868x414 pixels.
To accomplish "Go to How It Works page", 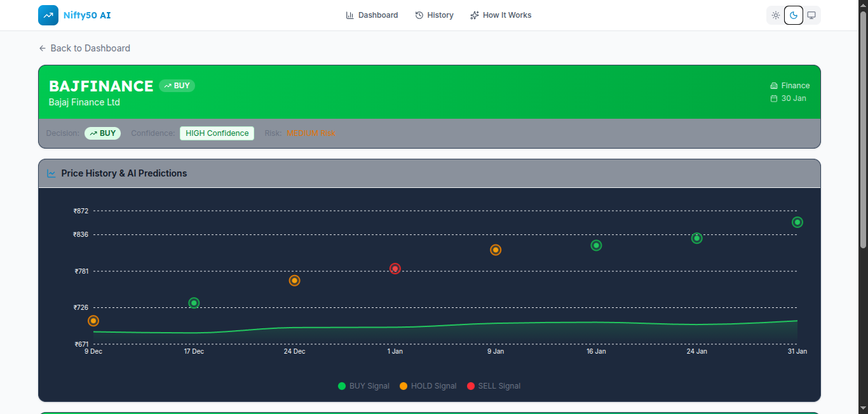I will pyautogui.click(x=501, y=15).
